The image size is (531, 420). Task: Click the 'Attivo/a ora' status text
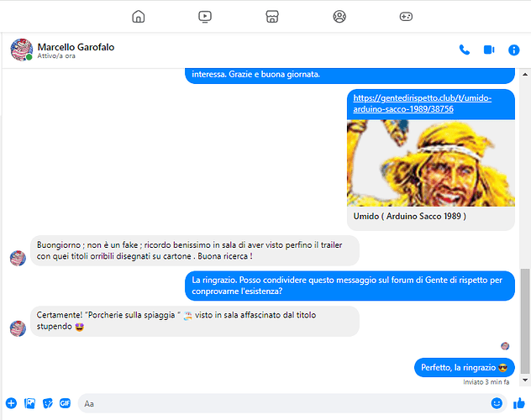click(x=56, y=55)
